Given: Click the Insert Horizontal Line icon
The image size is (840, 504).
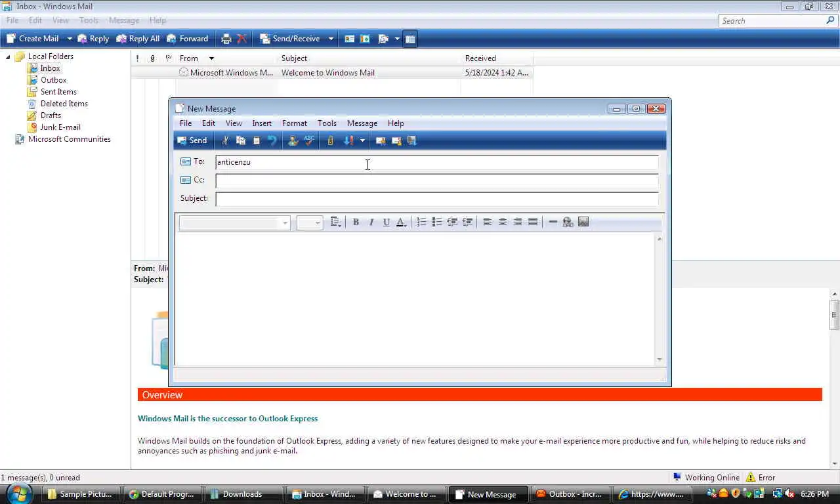Looking at the screenshot, I should click(x=553, y=222).
